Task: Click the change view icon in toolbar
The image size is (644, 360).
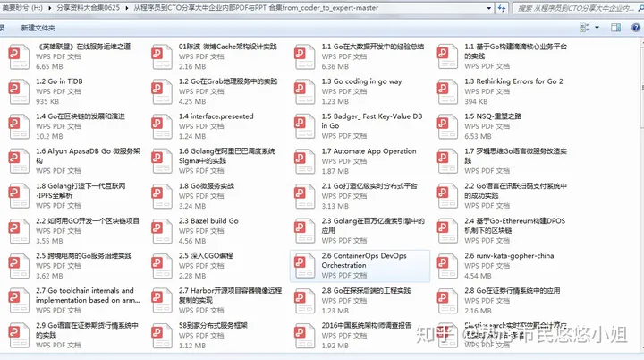Action: [x=585, y=28]
